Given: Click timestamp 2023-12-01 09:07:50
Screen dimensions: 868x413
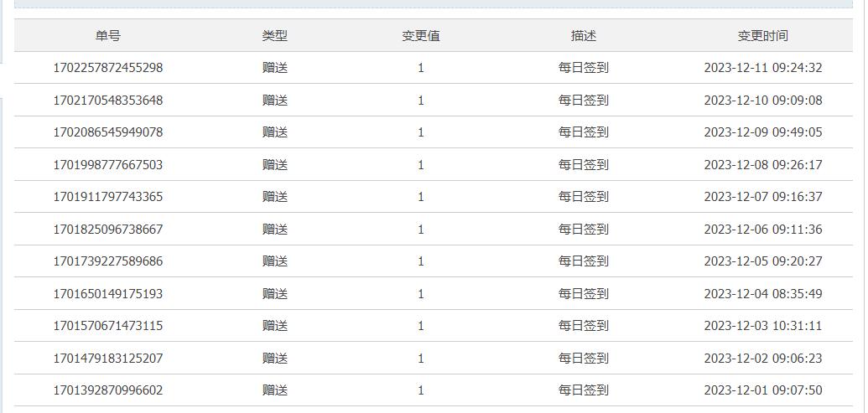Looking at the screenshot, I should (763, 390).
